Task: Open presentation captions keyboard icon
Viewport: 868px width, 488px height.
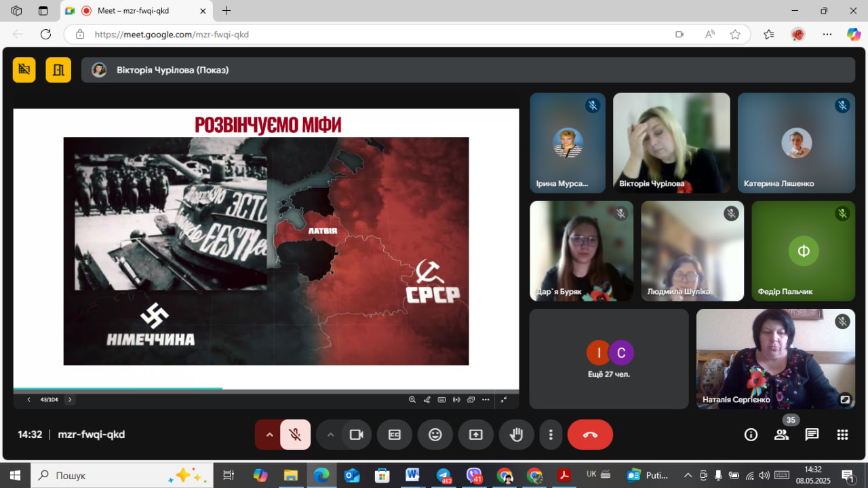Action: pyautogui.click(x=441, y=400)
